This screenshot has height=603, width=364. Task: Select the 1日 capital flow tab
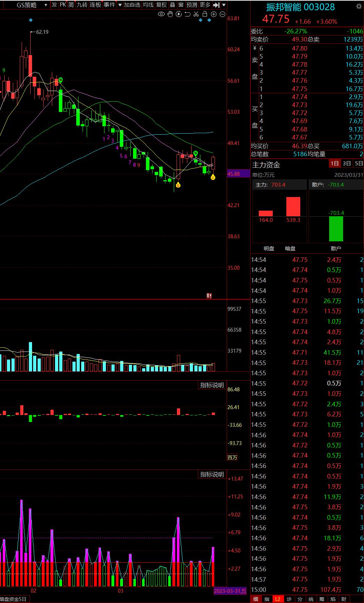coord(334,164)
